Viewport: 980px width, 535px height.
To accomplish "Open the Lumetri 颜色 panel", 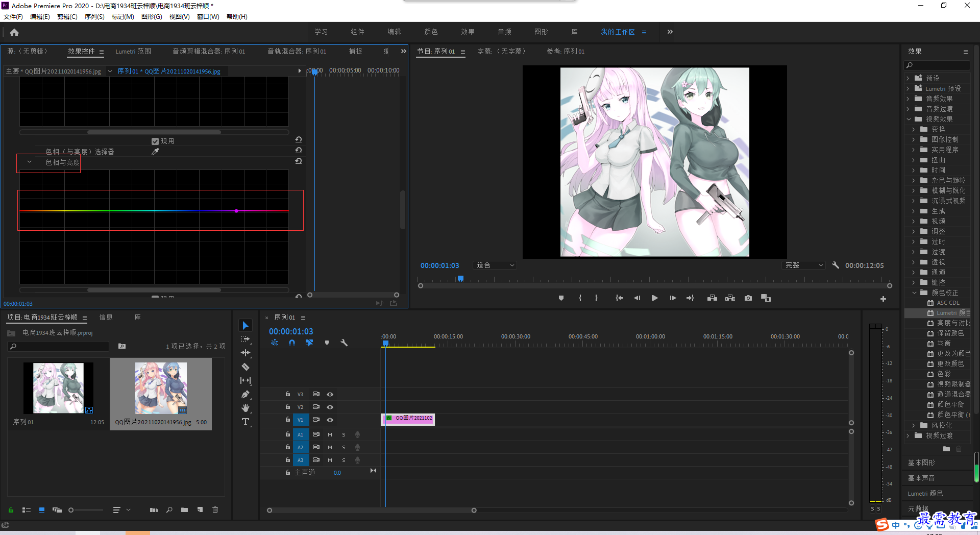I will [x=925, y=493].
